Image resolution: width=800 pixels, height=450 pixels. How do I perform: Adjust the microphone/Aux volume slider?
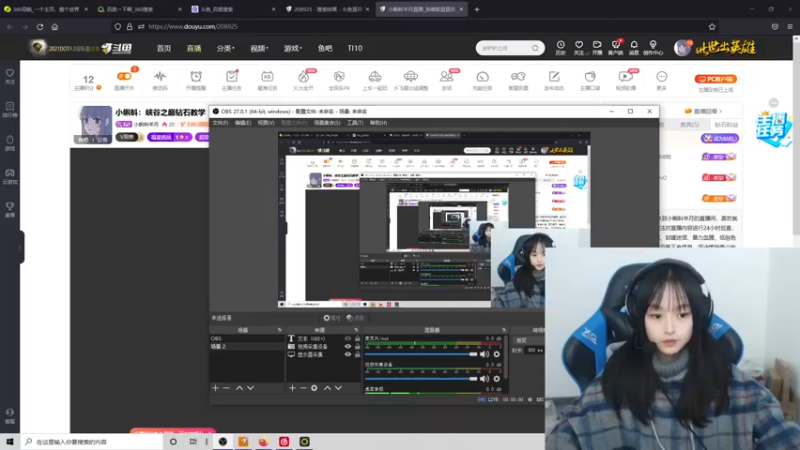(x=421, y=354)
